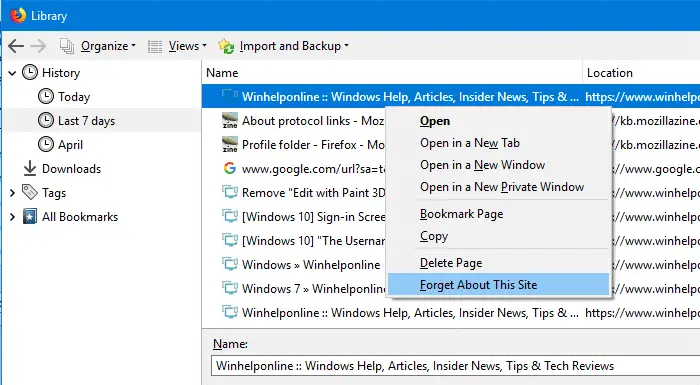The image size is (700, 385).
Task: Sort by the Name column header
Action: [x=392, y=72]
